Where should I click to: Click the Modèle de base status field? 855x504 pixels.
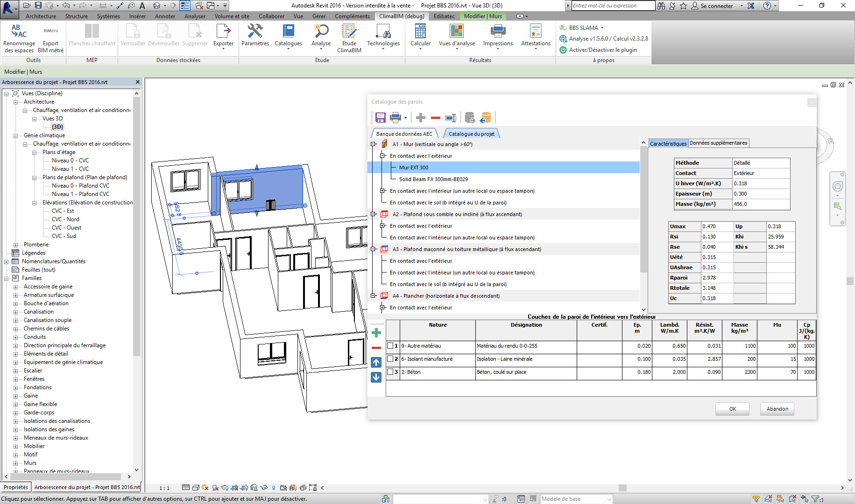click(576, 499)
